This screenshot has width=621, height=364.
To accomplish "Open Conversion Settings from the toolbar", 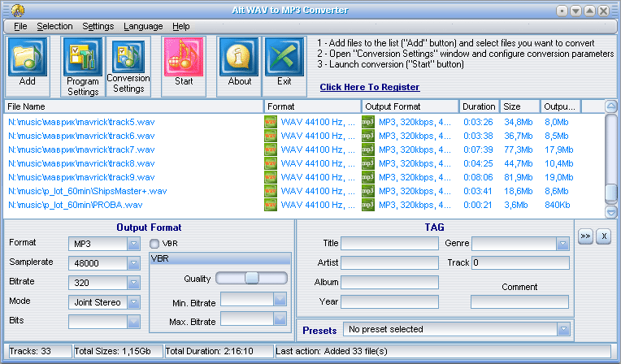I will click(128, 57).
